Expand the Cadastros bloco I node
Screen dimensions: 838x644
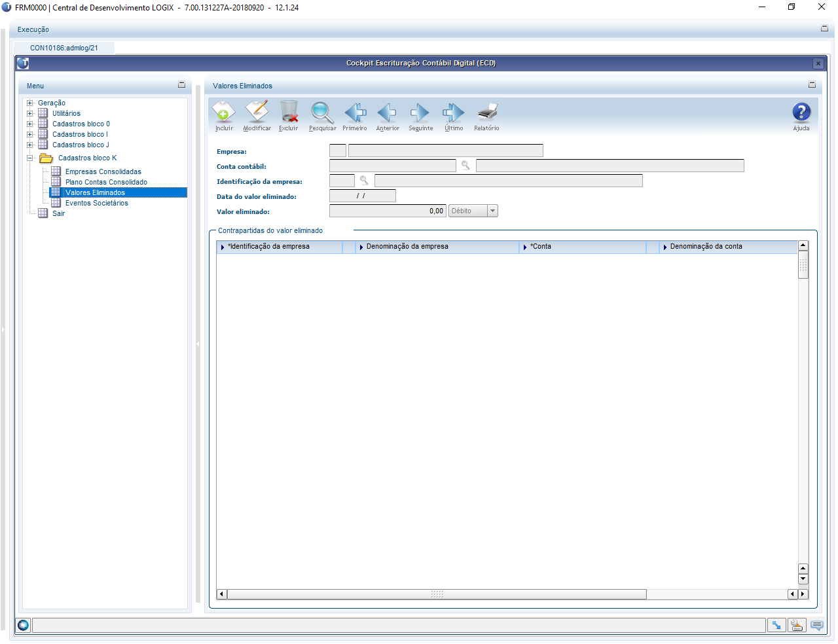coord(29,134)
